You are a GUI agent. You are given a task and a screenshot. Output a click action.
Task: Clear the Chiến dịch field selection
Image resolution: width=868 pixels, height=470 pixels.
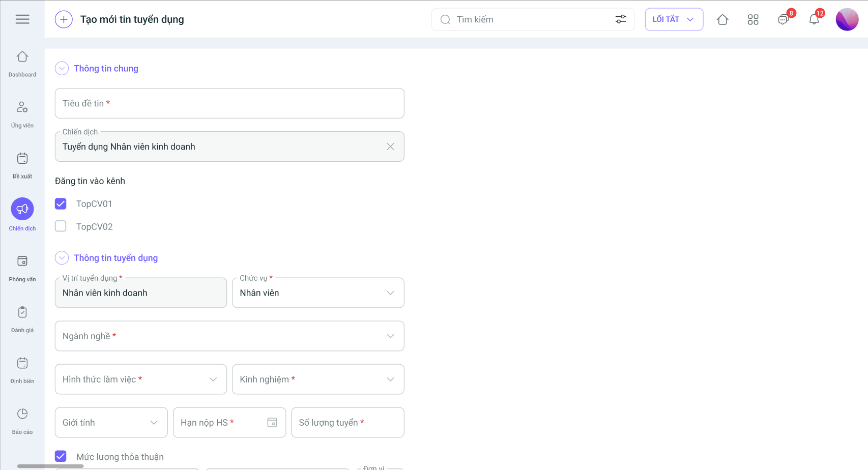390,146
